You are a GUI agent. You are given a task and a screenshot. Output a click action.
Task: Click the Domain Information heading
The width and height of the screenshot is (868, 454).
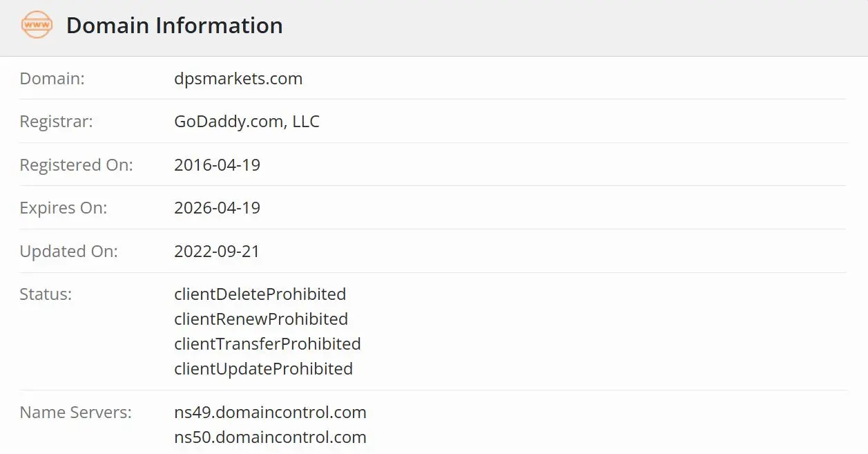pos(174,26)
